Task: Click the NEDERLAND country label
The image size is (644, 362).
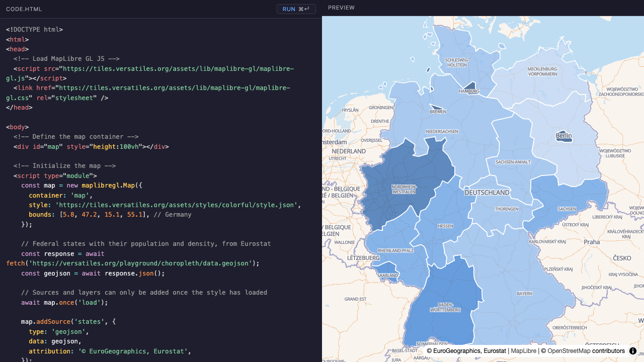Action: click(x=349, y=151)
